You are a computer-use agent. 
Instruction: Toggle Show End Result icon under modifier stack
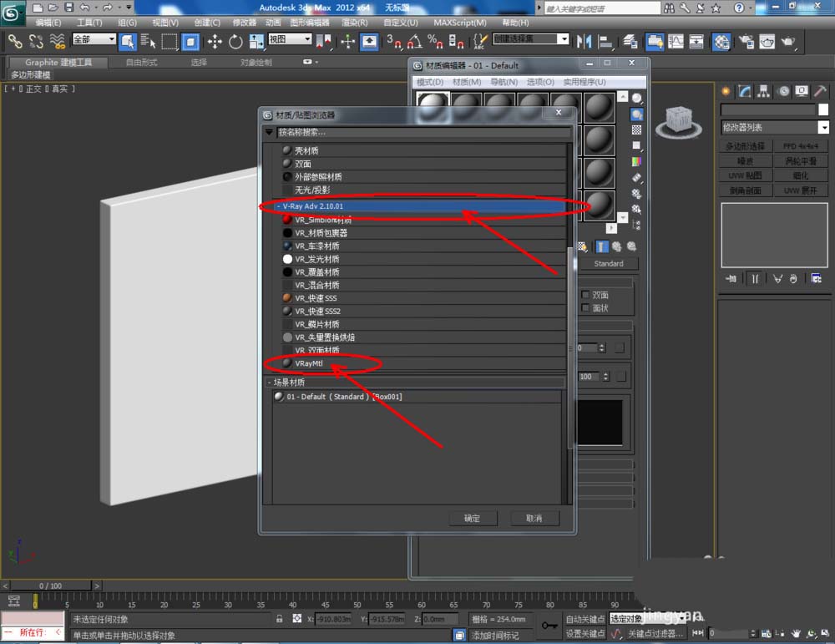click(755, 279)
